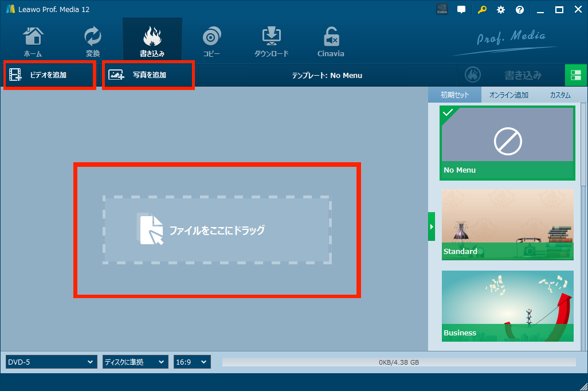Open the ディスクに準拠 quality dropdown
The width and height of the screenshot is (588, 391).
point(135,362)
